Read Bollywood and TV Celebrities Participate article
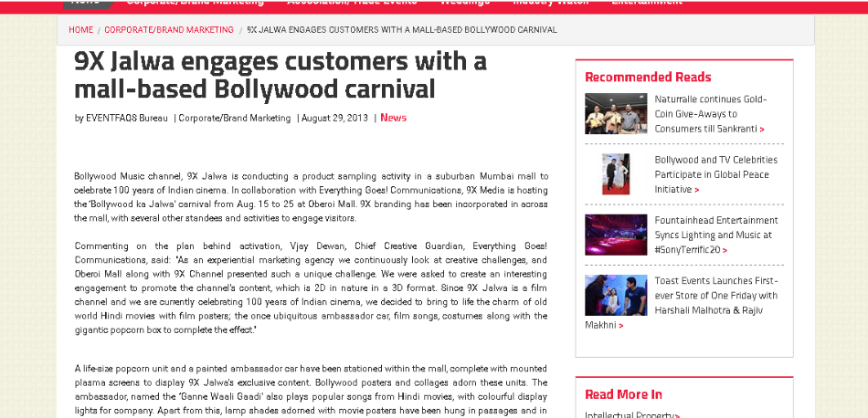This screenshot has width=868, height=418. tap(715, 174)
